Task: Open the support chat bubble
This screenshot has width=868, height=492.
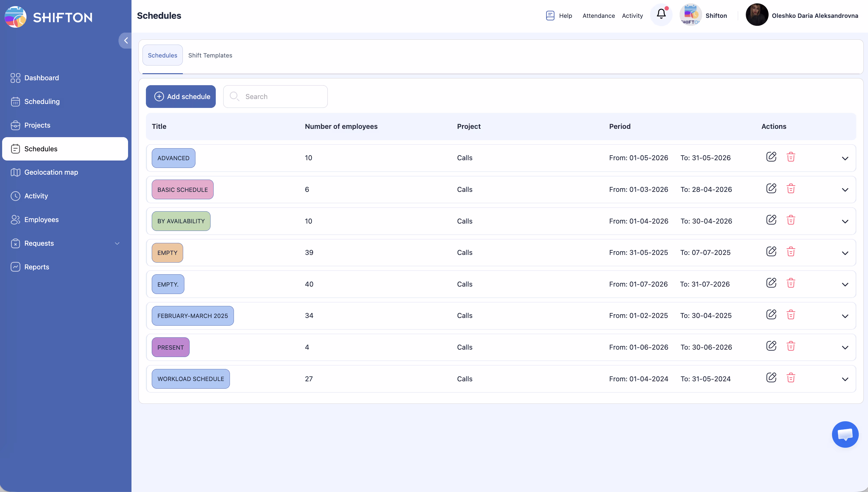Action: (x=845, y=434)
